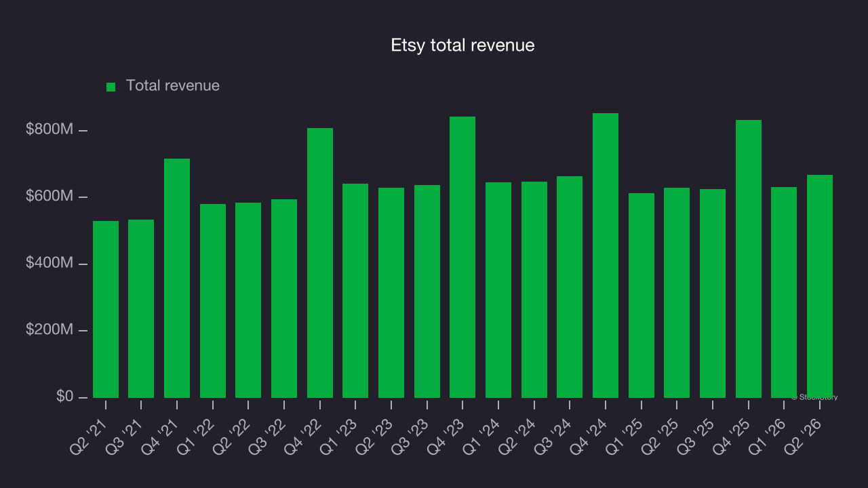
Task: Select the Q4 '22 revenue bar
Action: point(320,263)
